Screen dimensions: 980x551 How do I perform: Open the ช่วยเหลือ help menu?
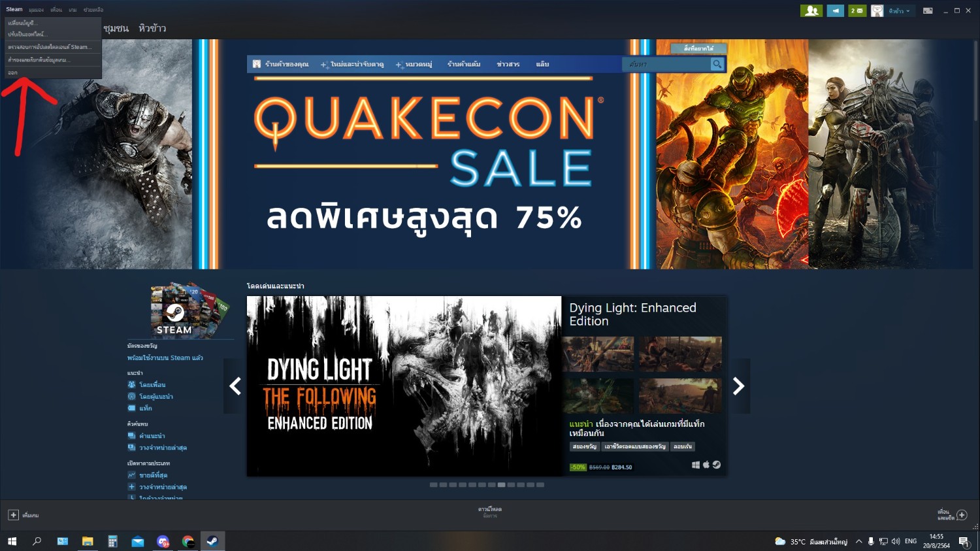click(93, 10)
